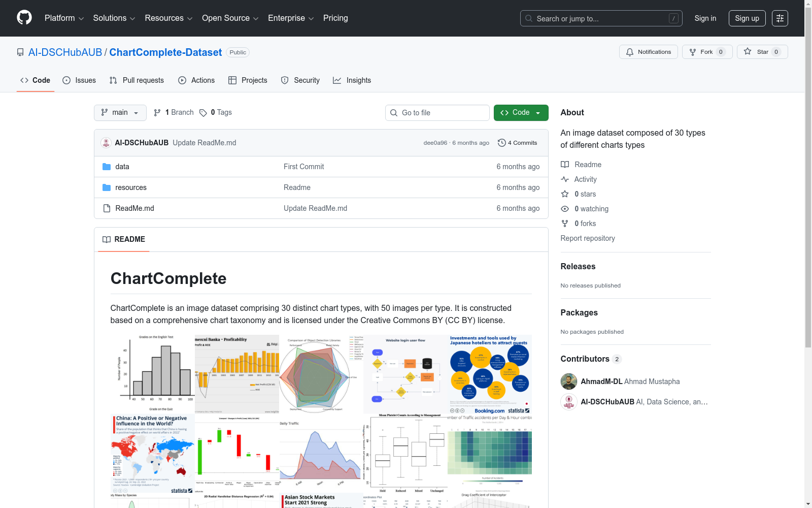Open commit hash dee0a96
Screen dimensions: 812x508
(x=435, y=143)
